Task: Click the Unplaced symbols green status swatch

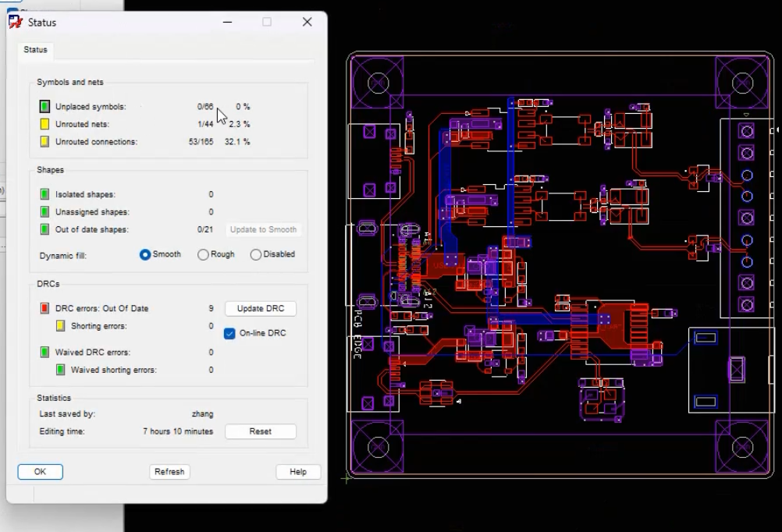Action: point(45,106)
